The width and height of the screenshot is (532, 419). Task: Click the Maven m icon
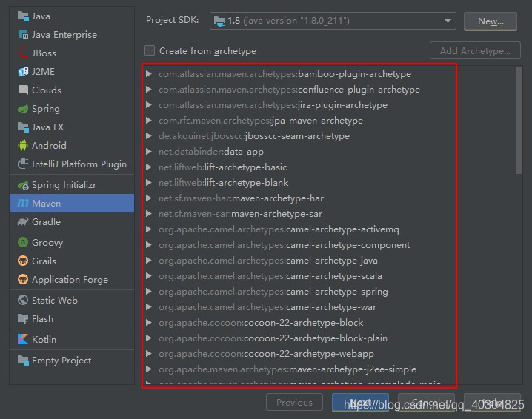pos(23,203)
